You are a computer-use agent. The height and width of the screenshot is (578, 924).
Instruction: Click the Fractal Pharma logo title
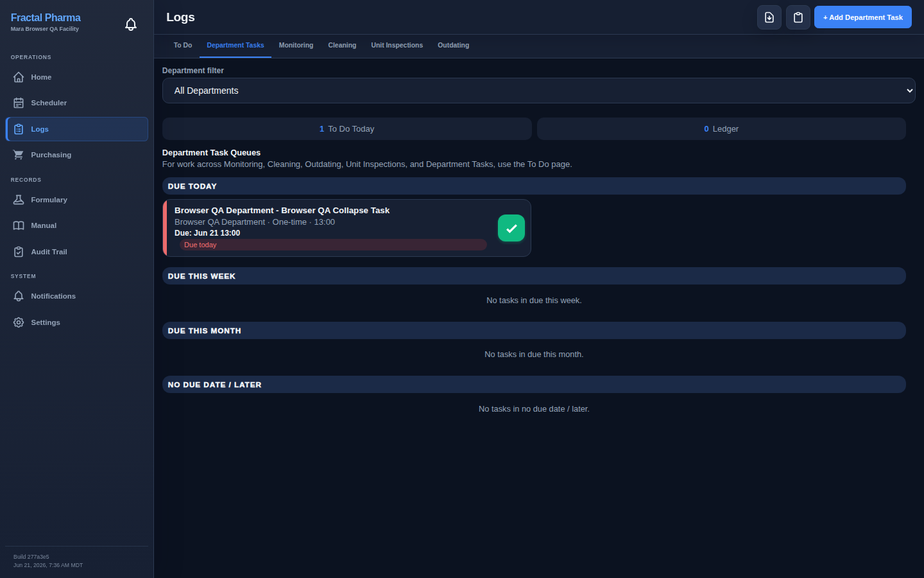46,18
